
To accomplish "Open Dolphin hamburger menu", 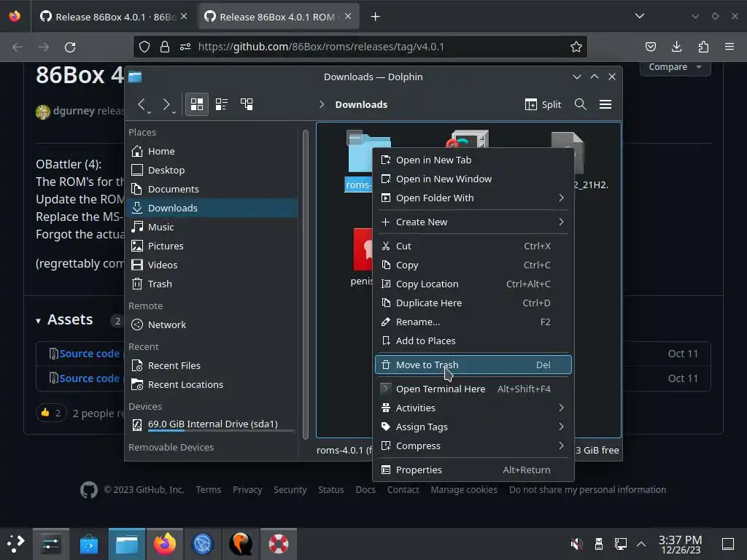I will click(605, 104).
